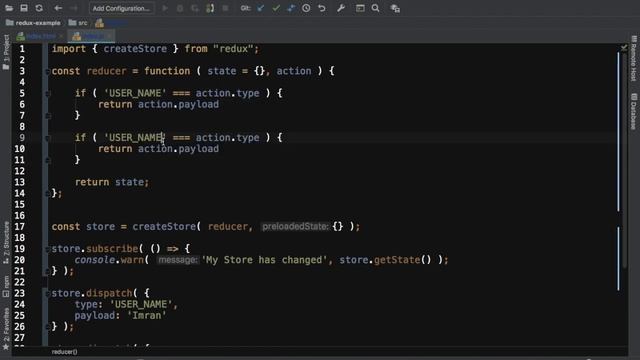The image size is (640, 360).
Task: Click 'dispatch' on line 23
Action: (x=109, y=293)
